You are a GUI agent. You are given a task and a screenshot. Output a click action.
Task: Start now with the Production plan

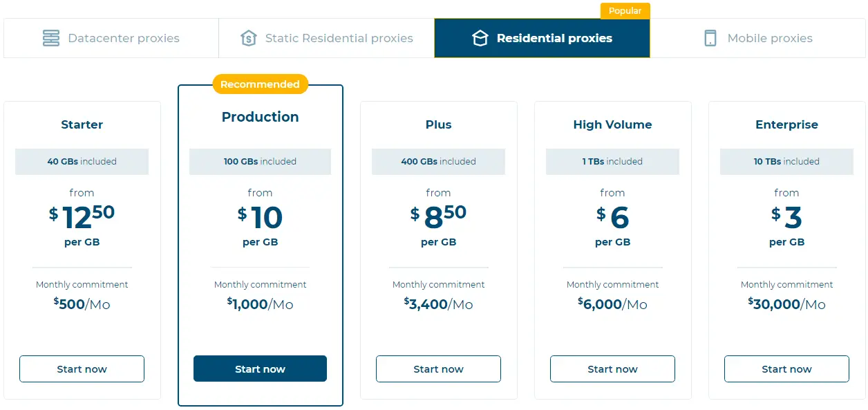click(260, 369)
